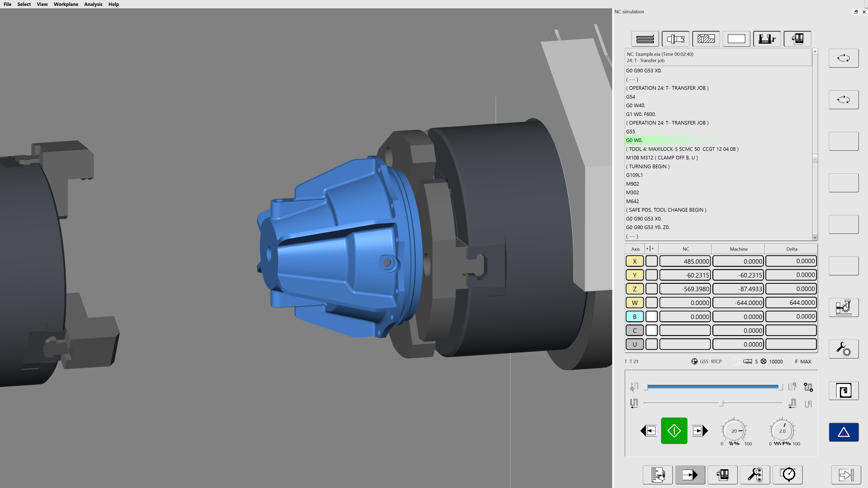Open the measurement dial gauge tool
The height and width of the screenshot is (488, 868).
(x=787, y=475)
